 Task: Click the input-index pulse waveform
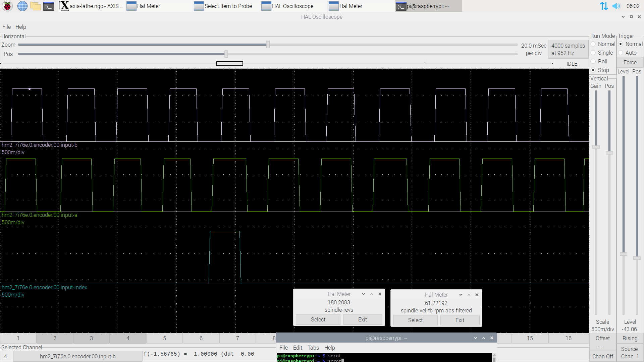(x=225, y=257)
